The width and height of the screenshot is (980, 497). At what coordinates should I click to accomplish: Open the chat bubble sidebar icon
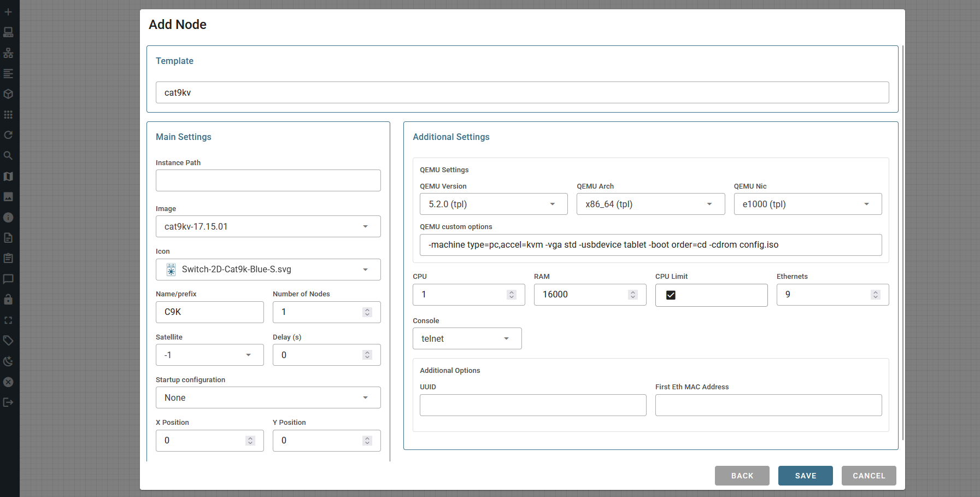pyautogui.click(x=8, y=279)
